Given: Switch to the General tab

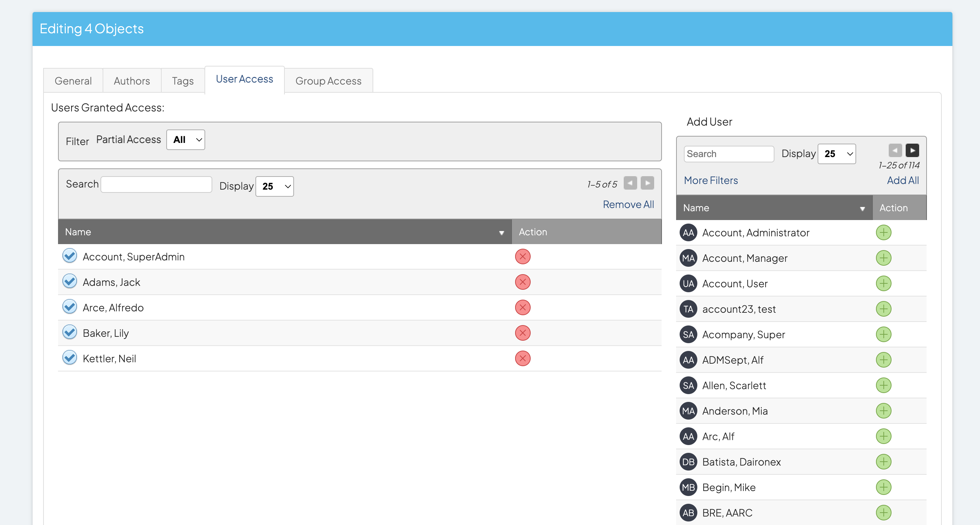Looking at the screenshot, I should point(73,81).
